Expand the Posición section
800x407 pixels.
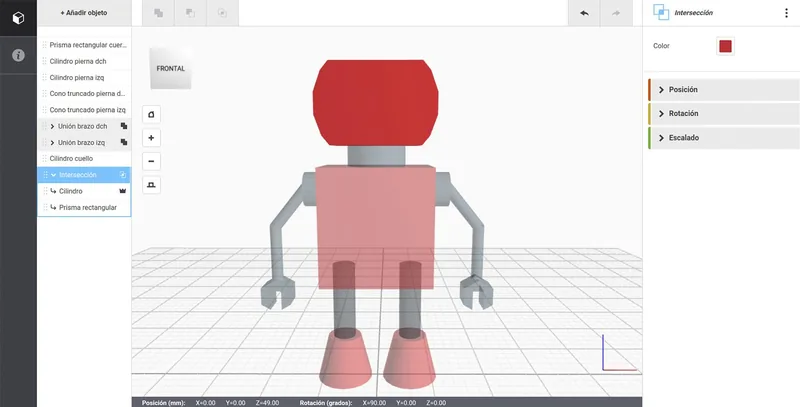tap(723, 90)
